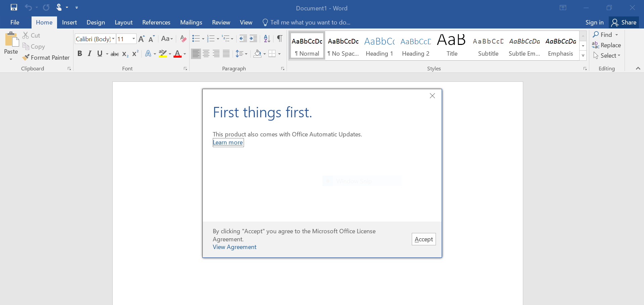Toggle italic formatting

pos(89,53)
